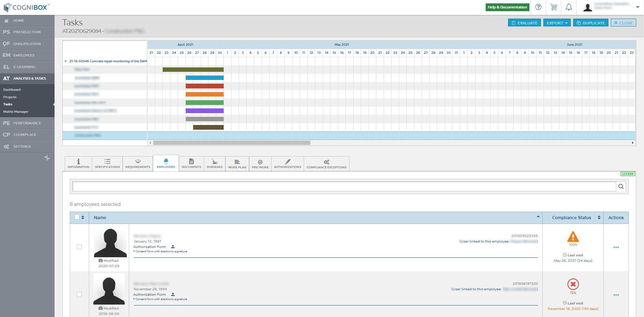This screenshot has width=644, height=317.
Task: Click the orange warning compliance icon
Action: click(x=573, y=236)
